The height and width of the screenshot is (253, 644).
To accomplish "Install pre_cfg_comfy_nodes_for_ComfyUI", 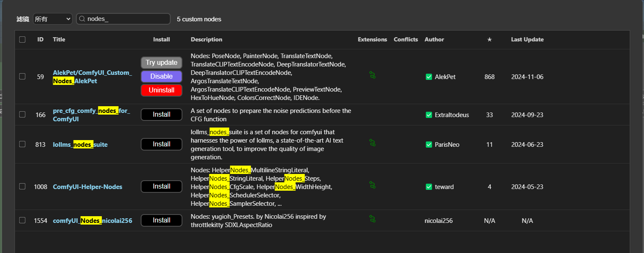I will click(162, 115).
